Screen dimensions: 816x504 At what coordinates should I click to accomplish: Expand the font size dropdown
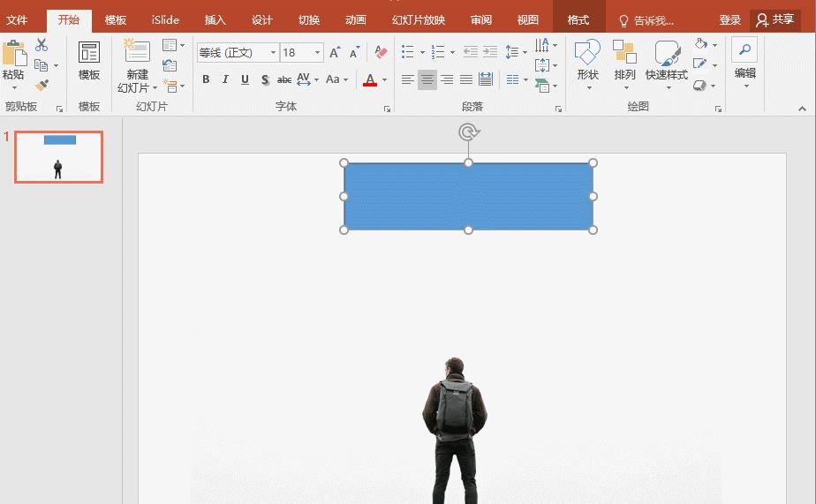[x=317, y=53]
